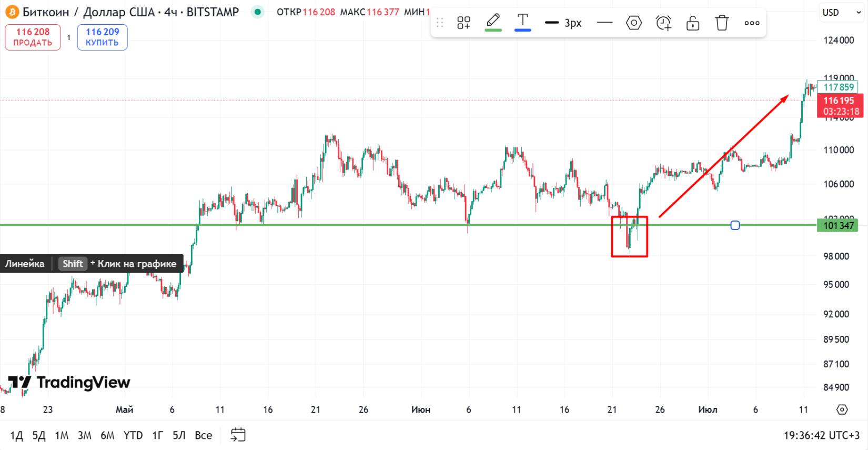The image size is (868, 450).
Task: Click the pencil line color tool
Action: tap(493, 22)
